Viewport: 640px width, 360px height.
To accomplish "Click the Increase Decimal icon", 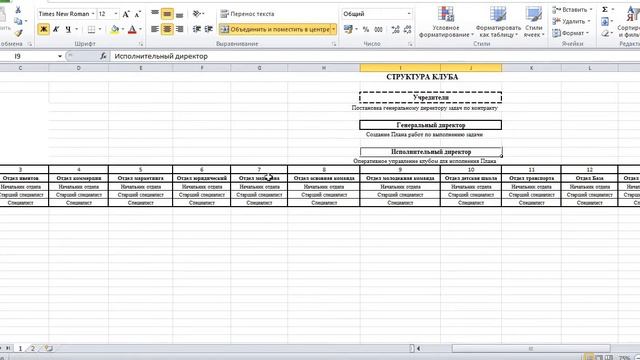I will [x=395, y=29].
